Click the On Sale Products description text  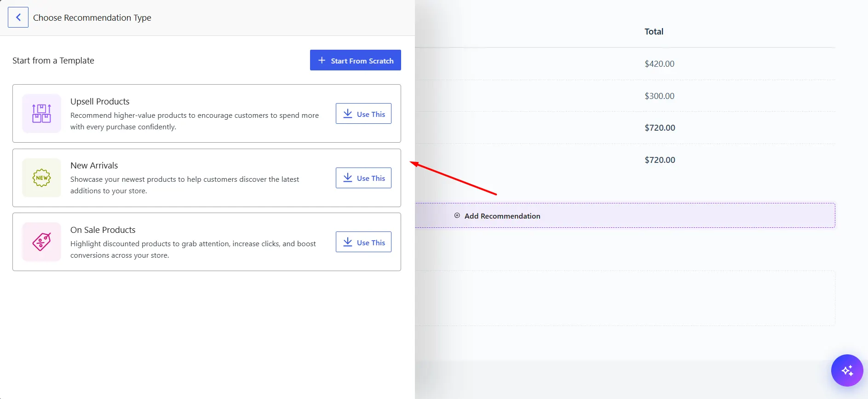coord(193,249)
